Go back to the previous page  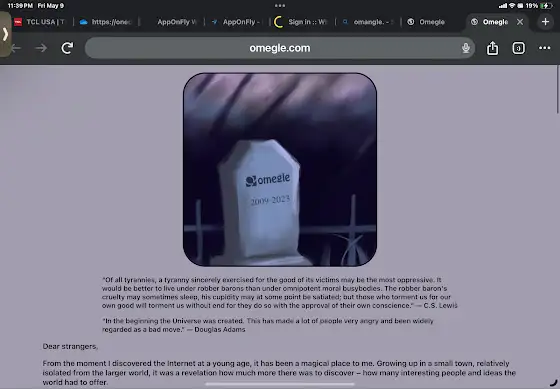tap(16, 48)
